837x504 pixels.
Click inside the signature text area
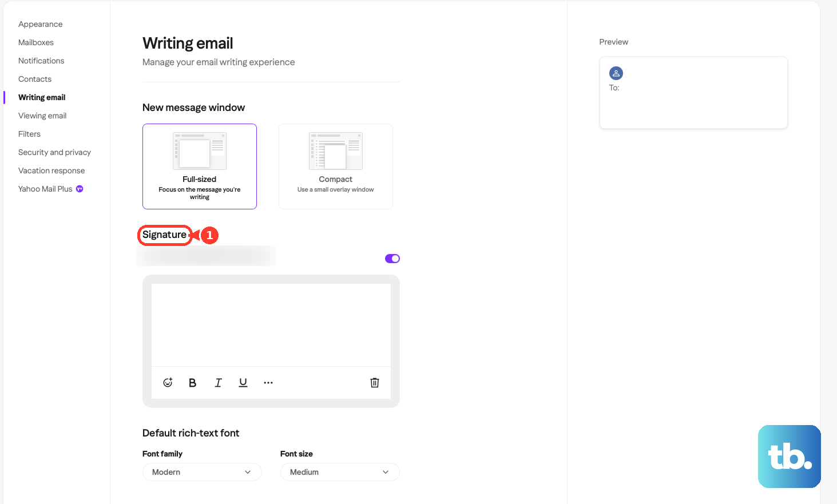click(271, 325)
